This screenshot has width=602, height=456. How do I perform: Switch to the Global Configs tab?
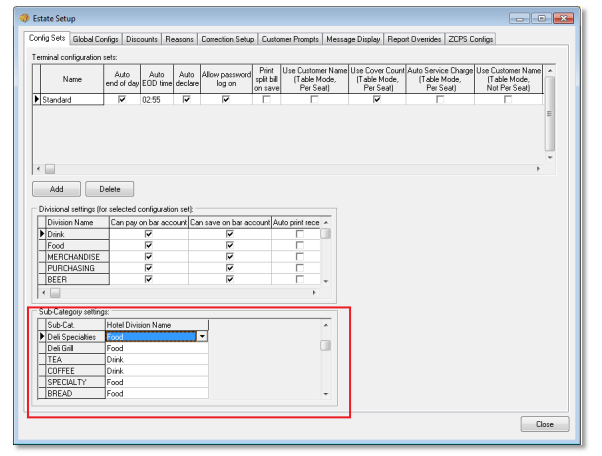(96, 39)
